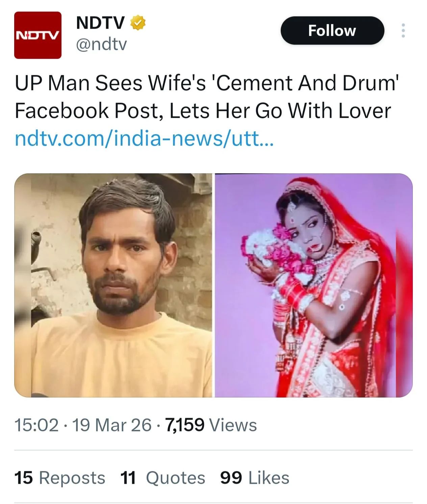Open the right photo of the bride
Image resolution: width=427 pixels, height=504 pixels.
click(x=313, y=285)
